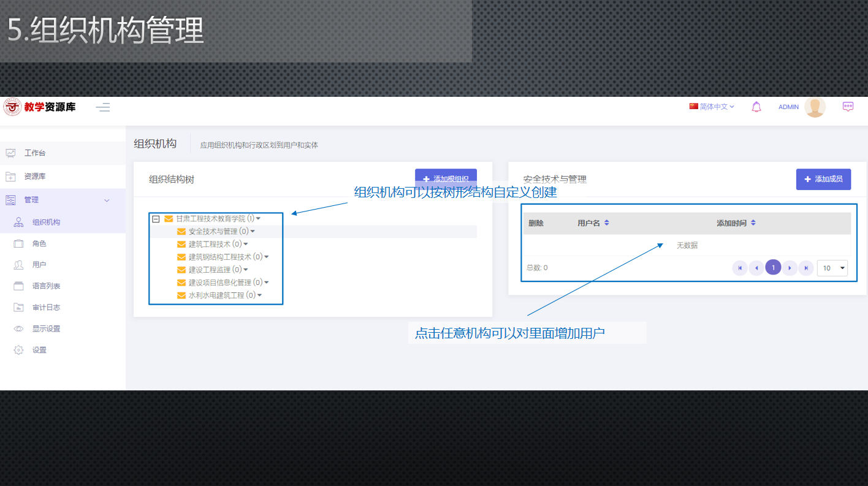Go to first page in pagination
The width and height of the screenshot is (868, 486).
tap(740, 268)
